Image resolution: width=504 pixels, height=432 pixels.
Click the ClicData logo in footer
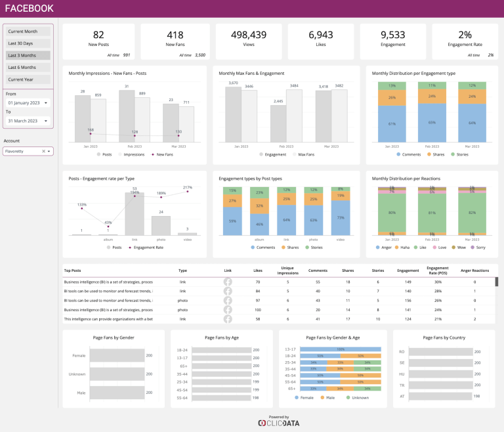[x=279, y=423]
